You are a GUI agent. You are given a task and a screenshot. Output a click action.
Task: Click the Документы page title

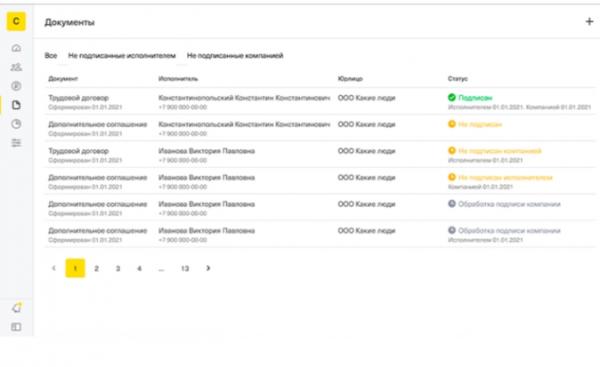pos(69,22)
